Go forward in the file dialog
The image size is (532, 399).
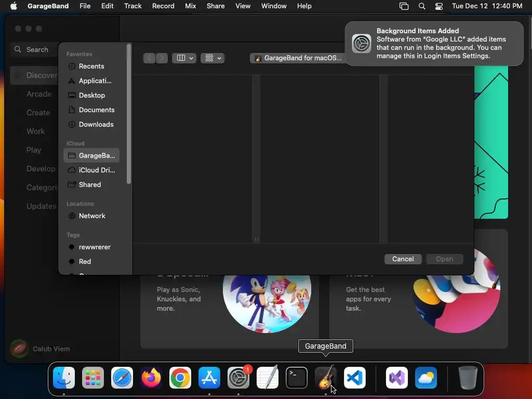coord(162,58)
